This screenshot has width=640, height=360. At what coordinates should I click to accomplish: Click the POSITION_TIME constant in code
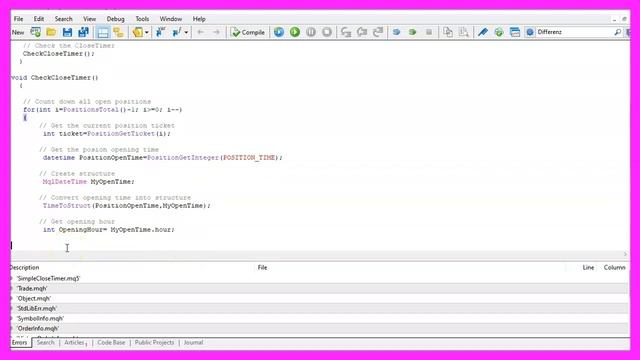point(249,158)
